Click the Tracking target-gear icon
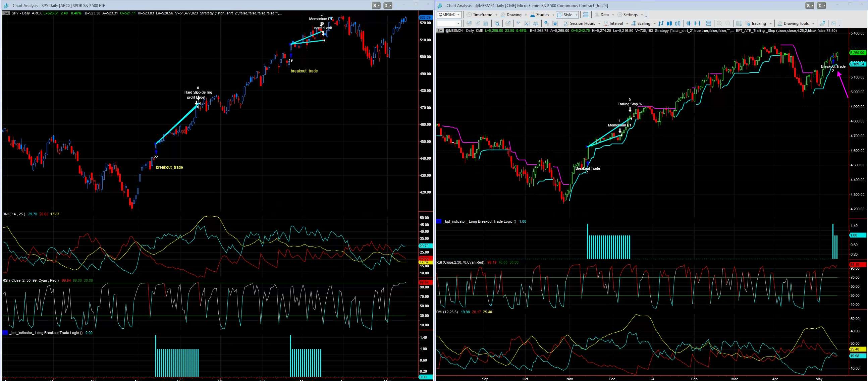 [x=748, y=23]
